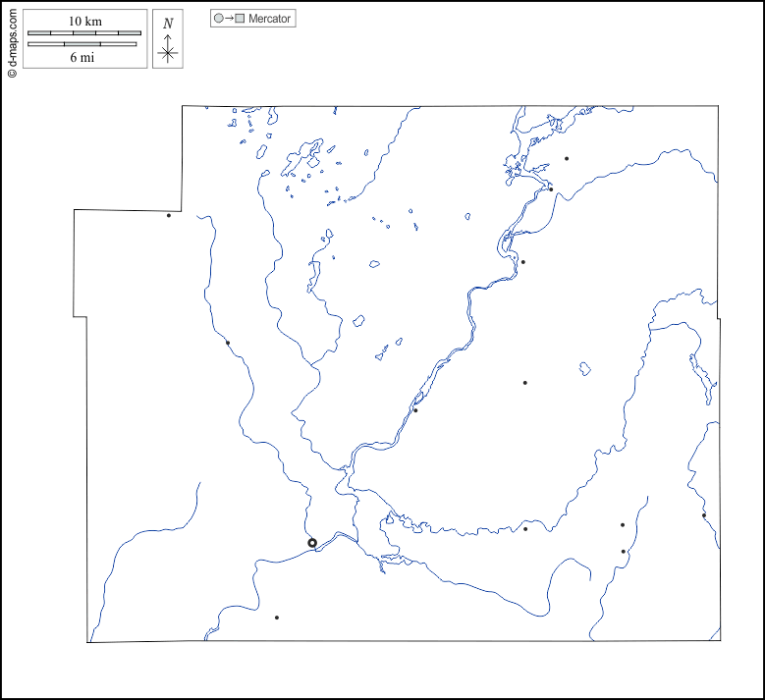The image size is (765, 700).
Task: Click the circle icon beside Mercator
Action: [219, 19]
